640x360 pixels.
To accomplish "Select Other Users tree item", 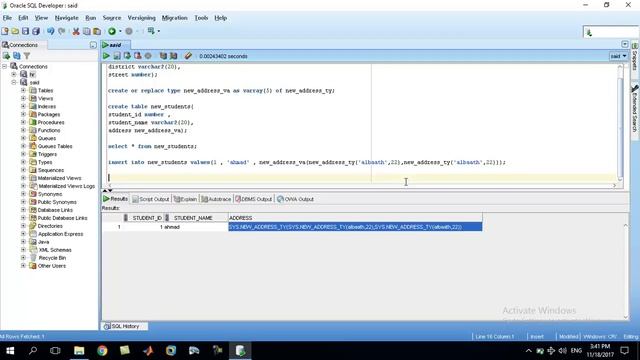I will tap(52, 266).
